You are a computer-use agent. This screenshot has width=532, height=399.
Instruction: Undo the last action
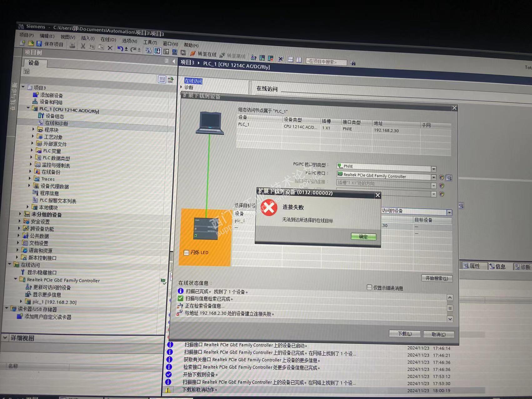pyautogui.click(x=120, y=48)
